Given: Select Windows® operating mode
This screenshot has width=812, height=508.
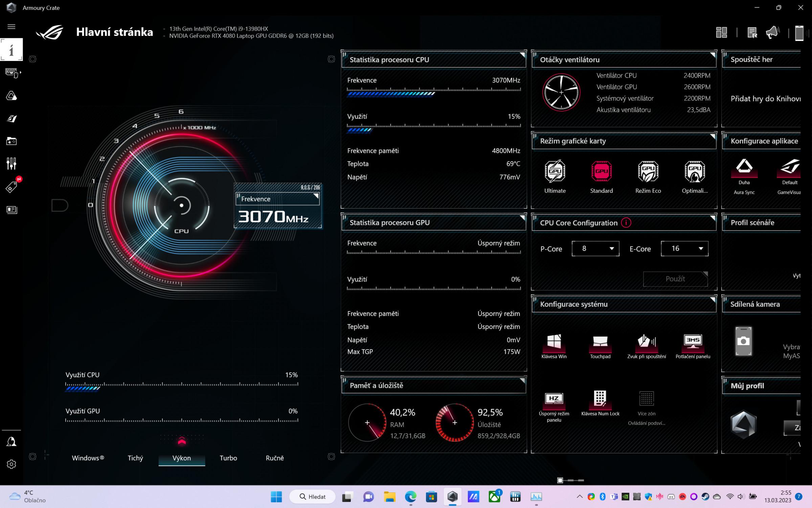Looking at the screenshot, I should coord(88,458).
